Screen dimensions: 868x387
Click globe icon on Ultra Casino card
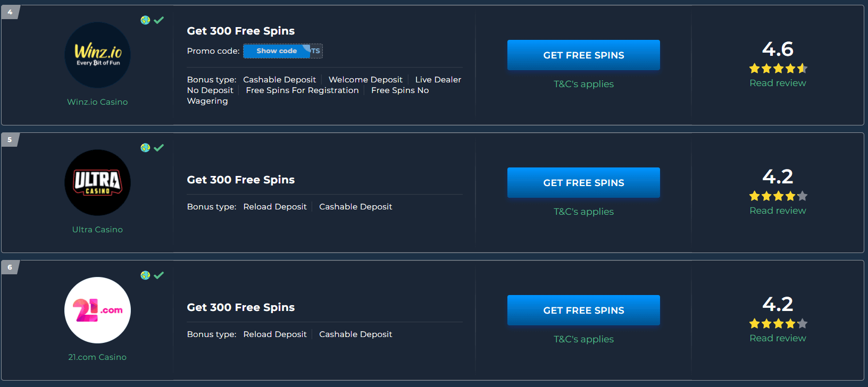pyautogui.click(x=145, y=148)
